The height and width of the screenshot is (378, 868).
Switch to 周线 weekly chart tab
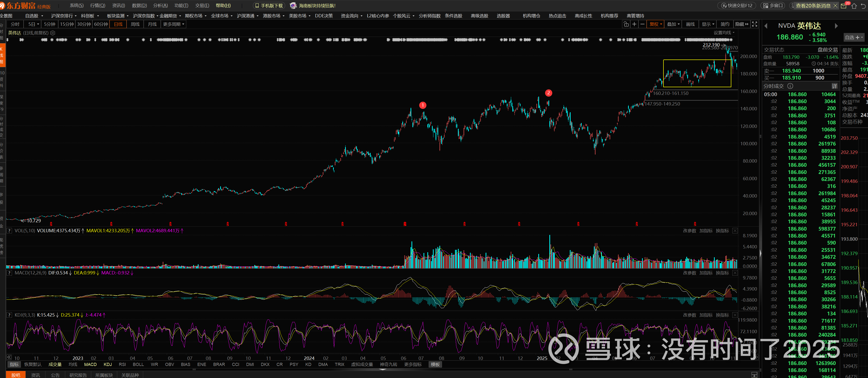tap(135, 24)
